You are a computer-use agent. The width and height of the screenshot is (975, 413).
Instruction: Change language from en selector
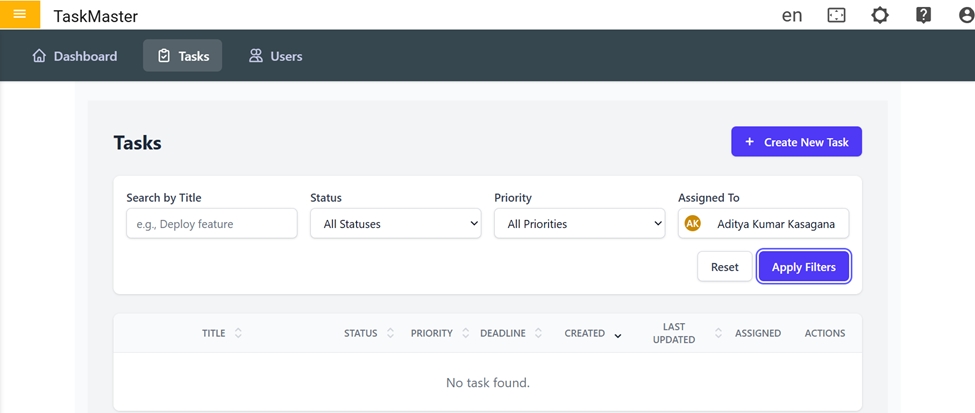pos(792,16)
